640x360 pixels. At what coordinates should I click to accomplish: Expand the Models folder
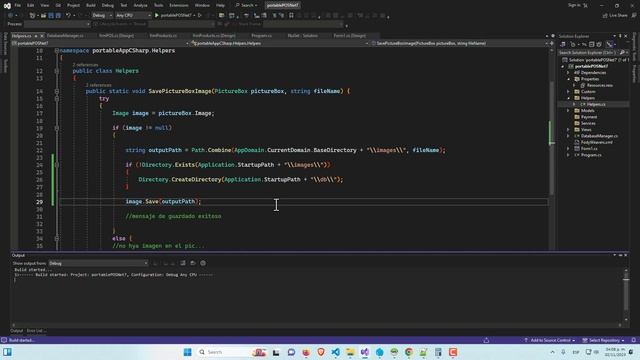point(568,111)
